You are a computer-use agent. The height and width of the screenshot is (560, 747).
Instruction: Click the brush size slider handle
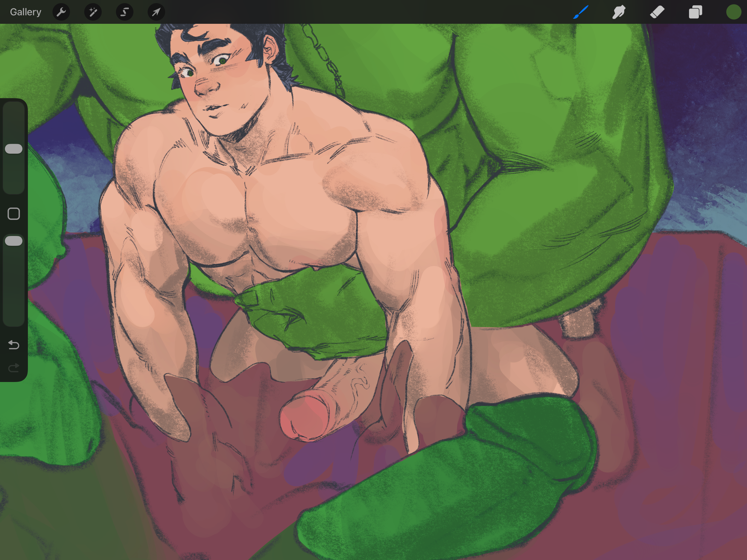point(14,149)
